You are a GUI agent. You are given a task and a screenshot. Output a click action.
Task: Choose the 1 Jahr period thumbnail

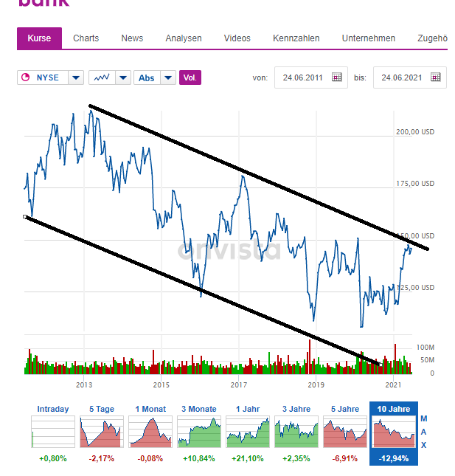click(247, 431)
